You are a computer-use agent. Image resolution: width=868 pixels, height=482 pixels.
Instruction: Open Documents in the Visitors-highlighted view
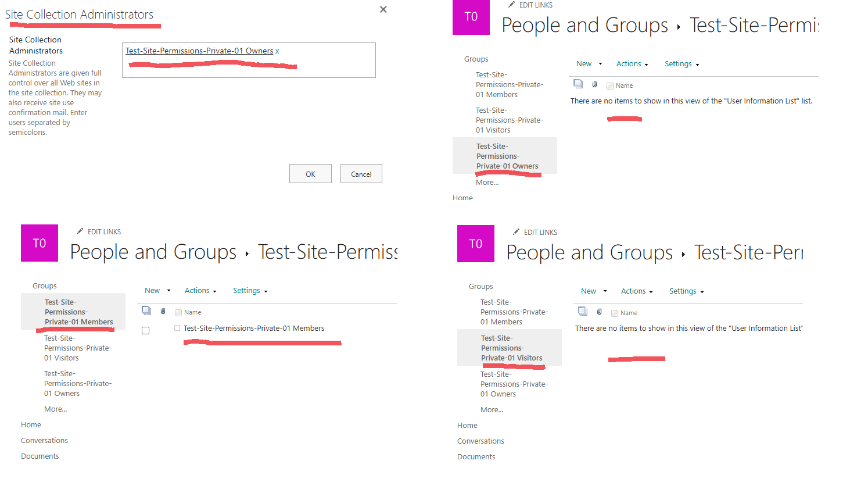[x=476, y=456]
